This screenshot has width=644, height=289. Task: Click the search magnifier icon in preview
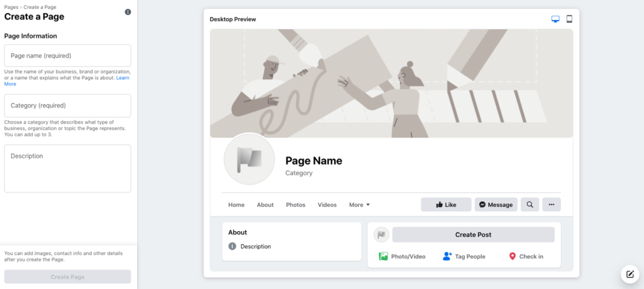tap(530, 205)
